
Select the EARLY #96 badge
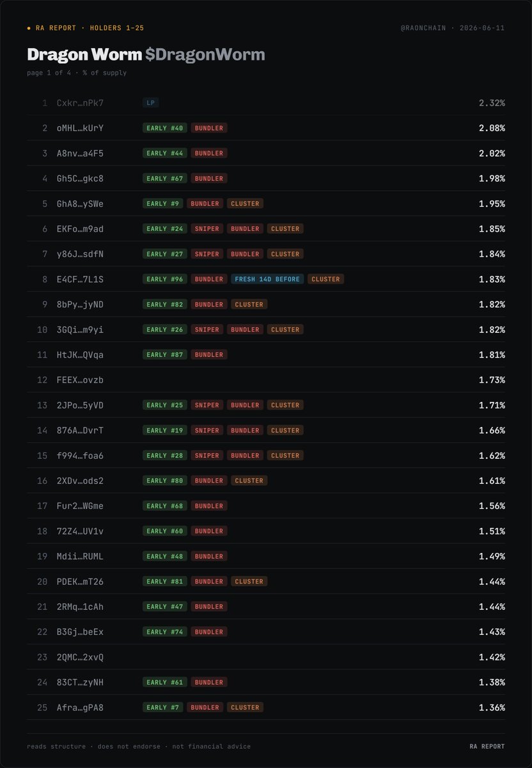click(165, 279)
